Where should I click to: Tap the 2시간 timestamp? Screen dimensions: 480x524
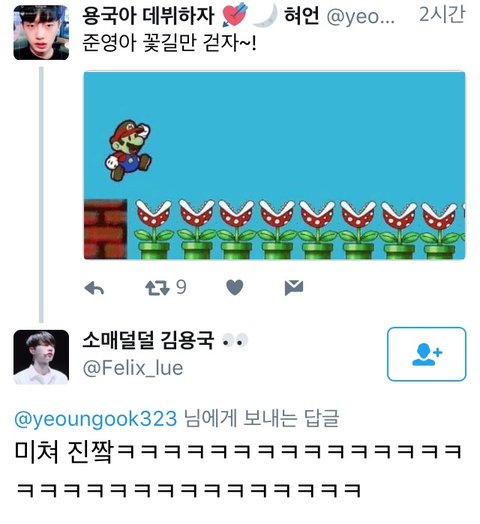coord(442,15)
